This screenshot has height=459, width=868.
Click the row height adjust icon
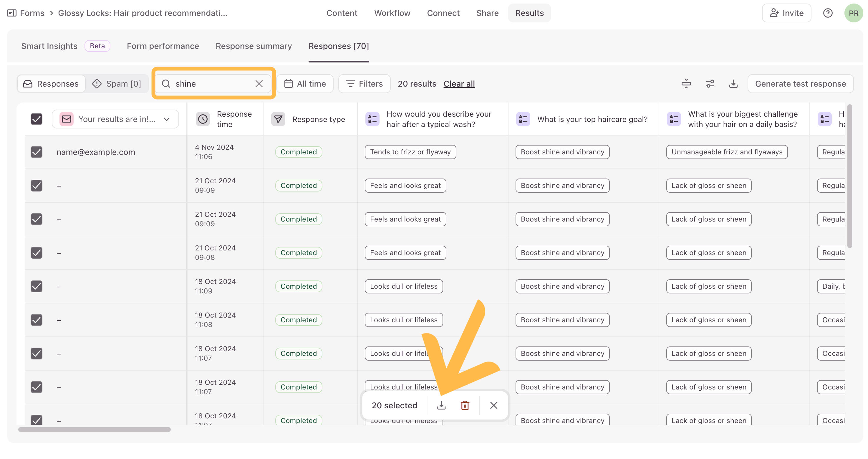tap(686, 84)
